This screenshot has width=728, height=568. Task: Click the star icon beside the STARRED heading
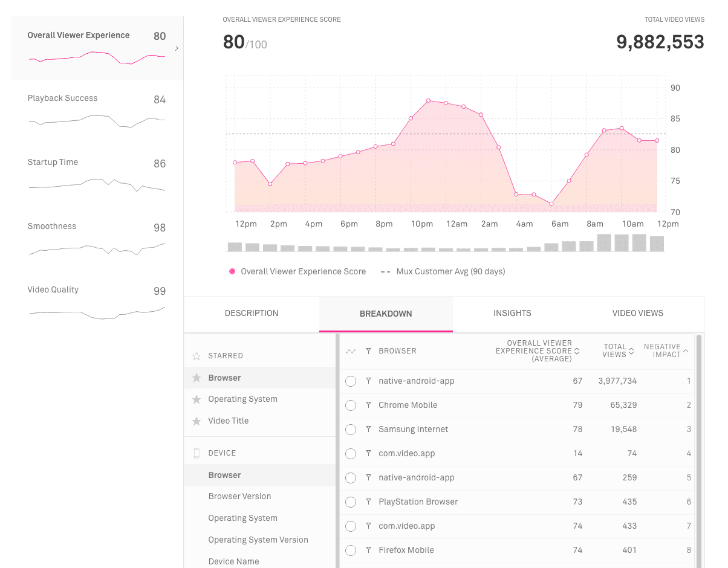196,356
